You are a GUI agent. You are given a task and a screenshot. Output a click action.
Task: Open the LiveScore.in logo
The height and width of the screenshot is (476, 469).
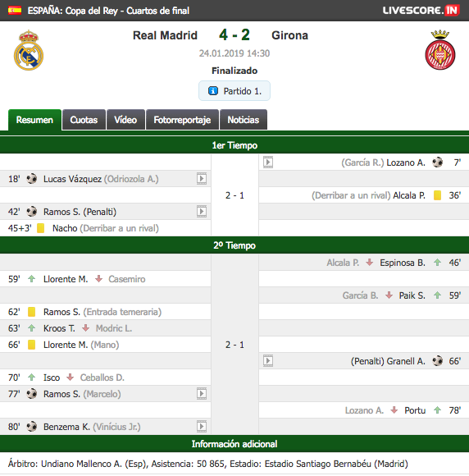click(421, 11)
